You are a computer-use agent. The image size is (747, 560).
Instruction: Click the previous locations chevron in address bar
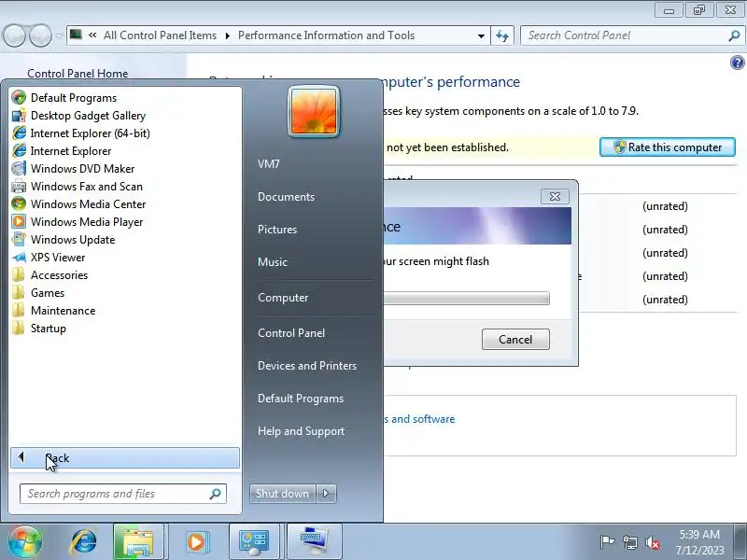point(92,35)
